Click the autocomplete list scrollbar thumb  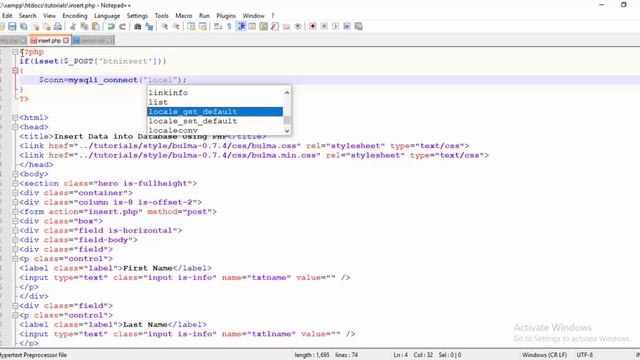pos(287,120)
